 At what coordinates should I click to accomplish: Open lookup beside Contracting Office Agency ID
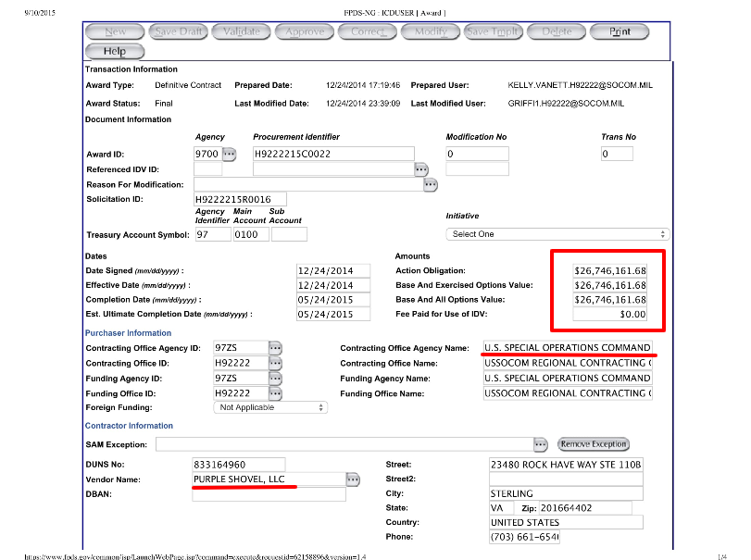(276, 348)
